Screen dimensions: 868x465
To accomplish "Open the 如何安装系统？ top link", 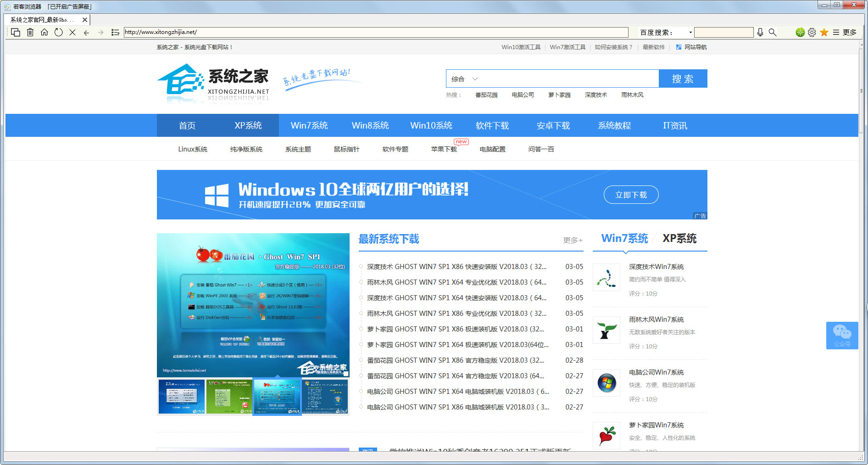I will point(614,47).
